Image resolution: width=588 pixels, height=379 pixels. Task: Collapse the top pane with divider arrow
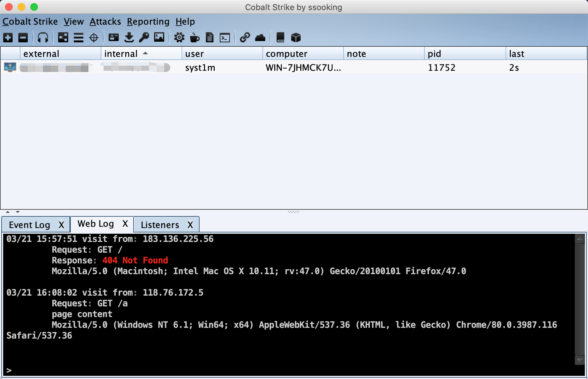coord(8,212)
